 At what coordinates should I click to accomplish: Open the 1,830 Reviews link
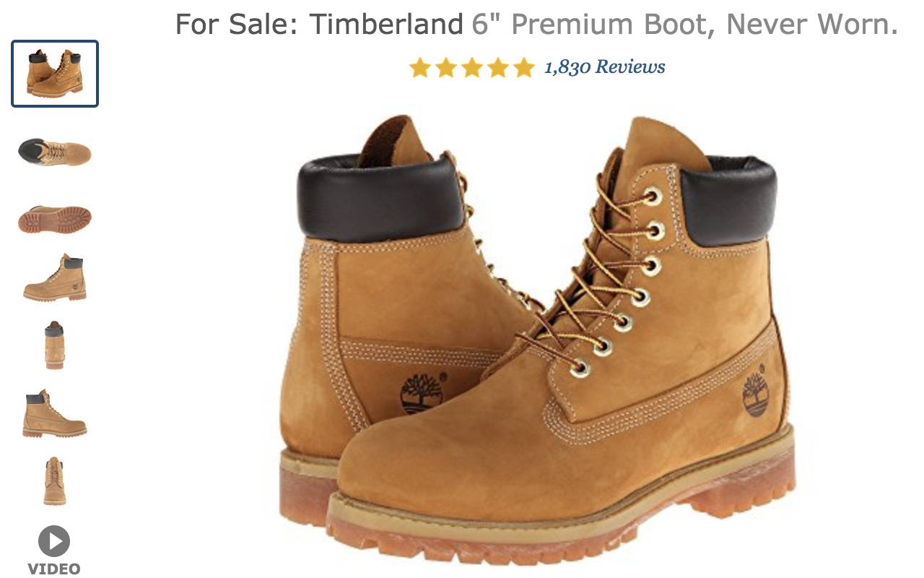coord(604,67)
